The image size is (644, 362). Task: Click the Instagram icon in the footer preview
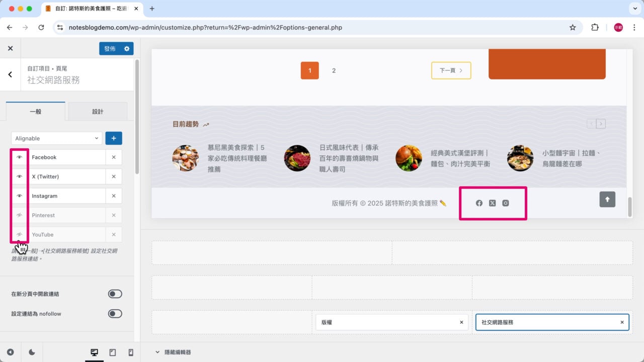click(505, 203)
